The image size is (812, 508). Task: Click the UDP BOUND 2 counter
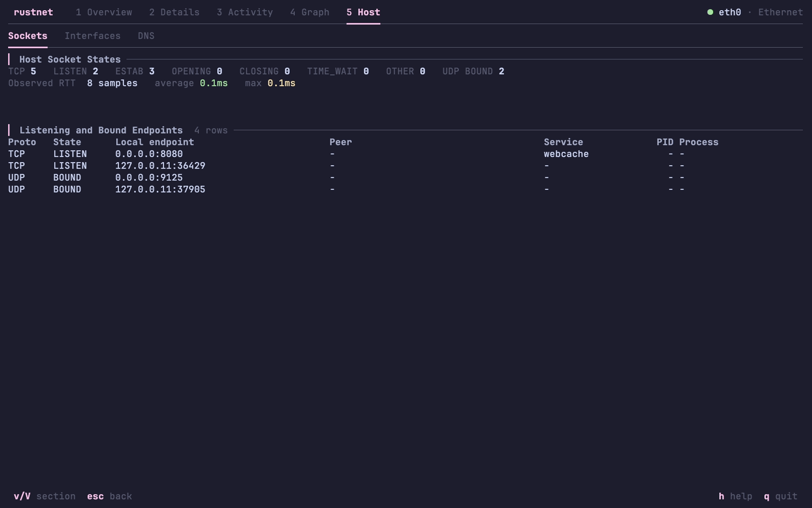click(x=473, y=72)
